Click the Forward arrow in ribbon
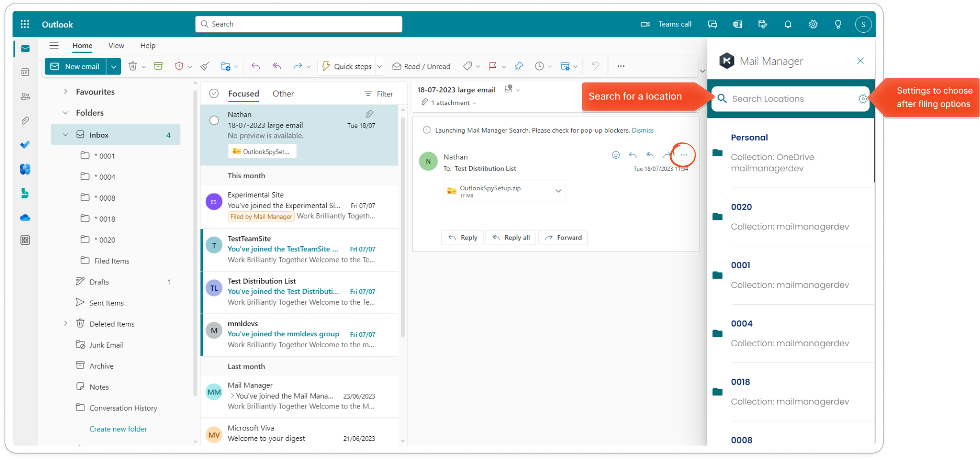This screenshot has width=980, height=460. (x=297, y=66)
